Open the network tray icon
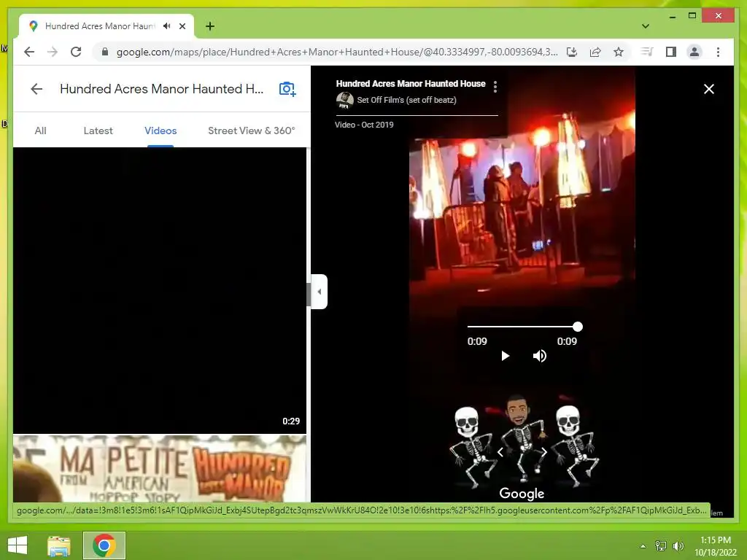 (661, 546)
